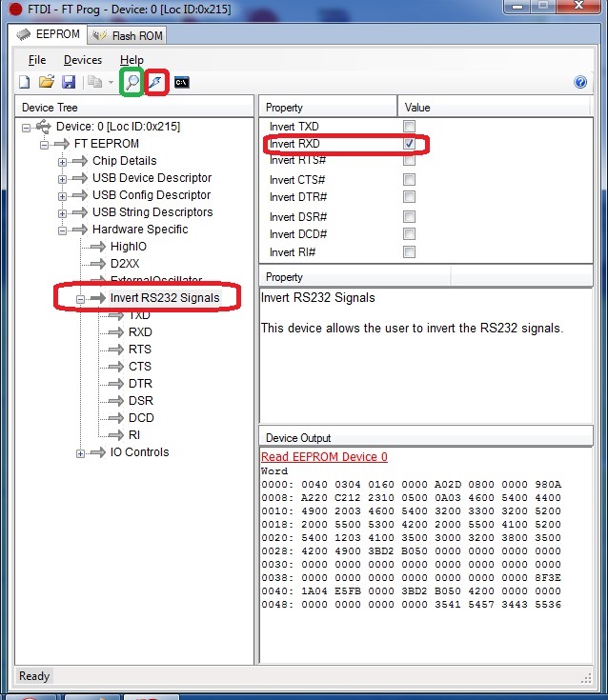This screenshot has width=608, height=700.
Task: Collapse the FT EEPROM node
Action: [x=44, y=145]
